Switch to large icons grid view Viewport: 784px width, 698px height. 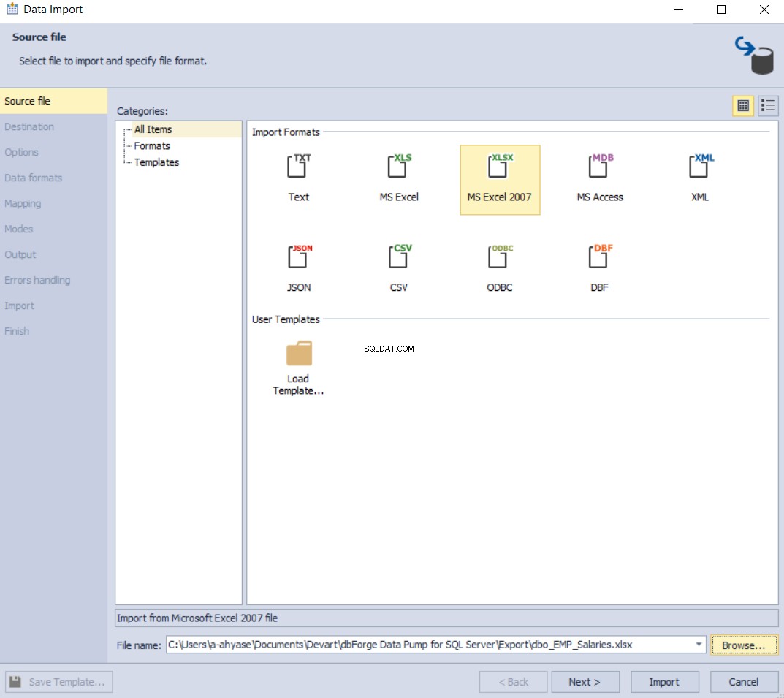coord(743,105)
